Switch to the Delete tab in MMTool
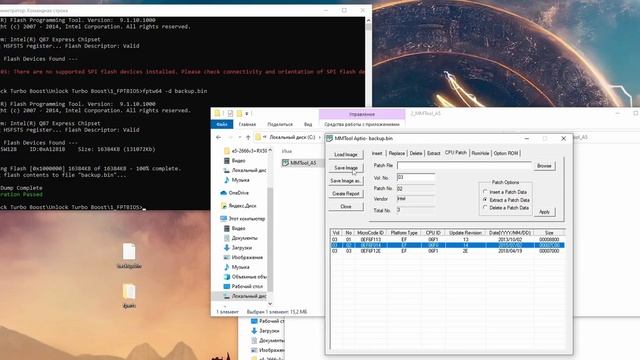Screen dimensions: 640x360 tap(416, 153)
